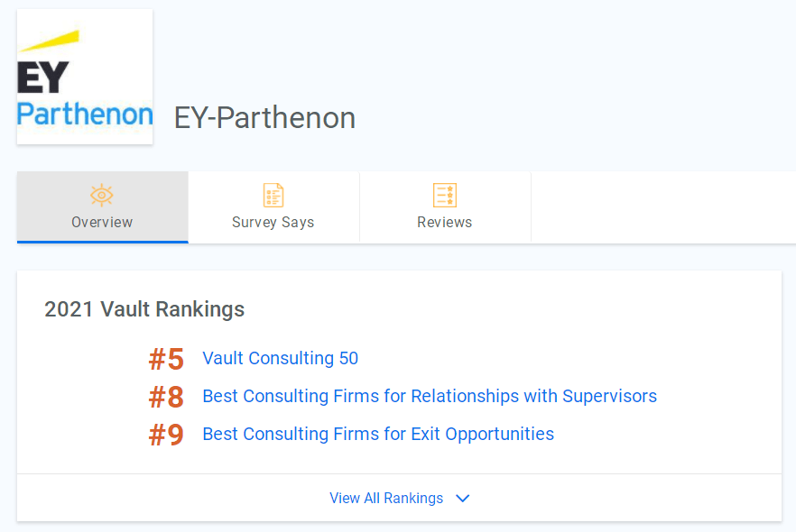Image resolution: width=796 pixels, height=532 pixels.
Task: Open the Reviews tab
Action: pyautogui.click(x=445, y=206)
